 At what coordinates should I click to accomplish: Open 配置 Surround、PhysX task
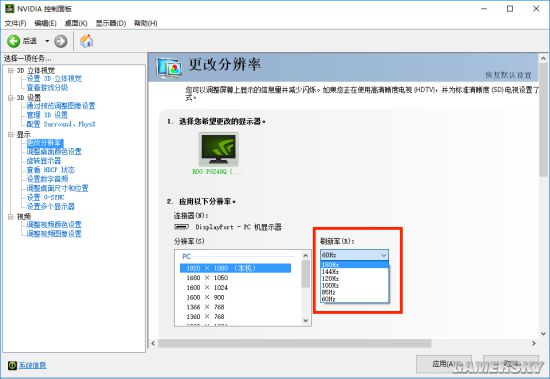point(61,124)
